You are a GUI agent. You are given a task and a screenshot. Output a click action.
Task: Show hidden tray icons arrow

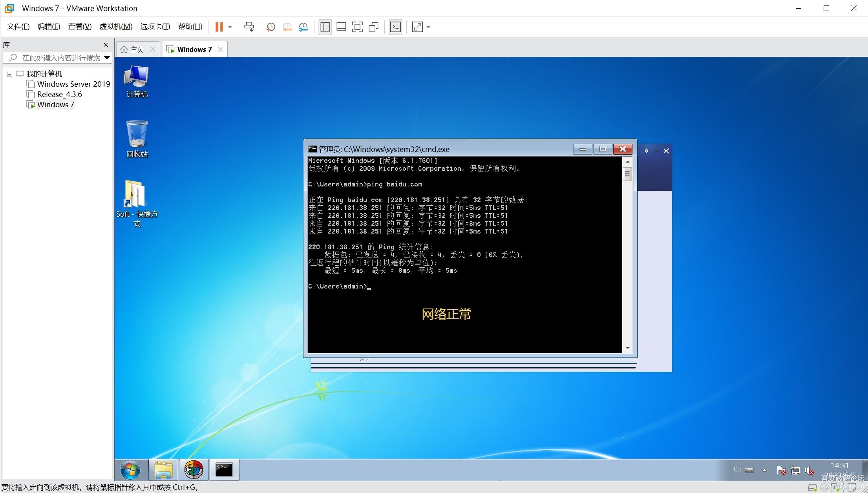pos(764,470)
